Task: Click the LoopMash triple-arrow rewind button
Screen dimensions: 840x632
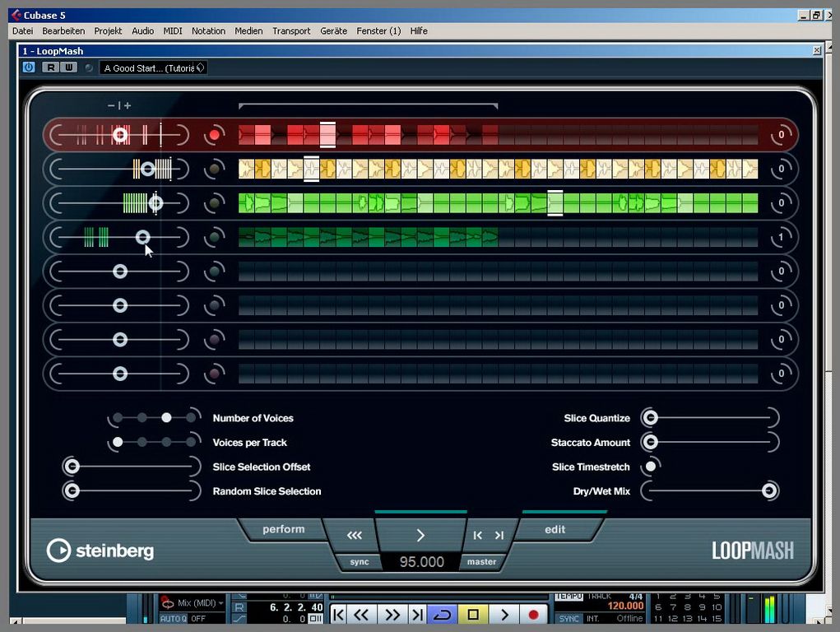Action: point(354,535)
